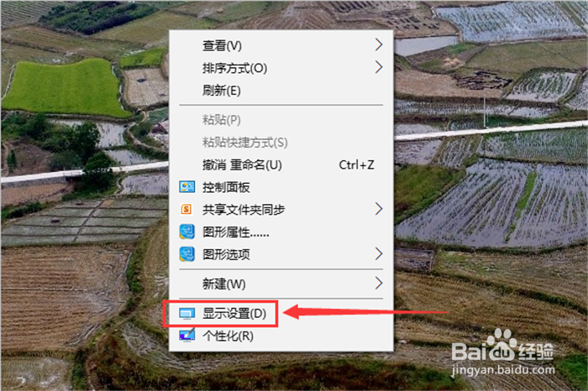Screen dimensions: 588x391
Task: Click the shared folder sync orange icon
Action: tap(186, 209)
